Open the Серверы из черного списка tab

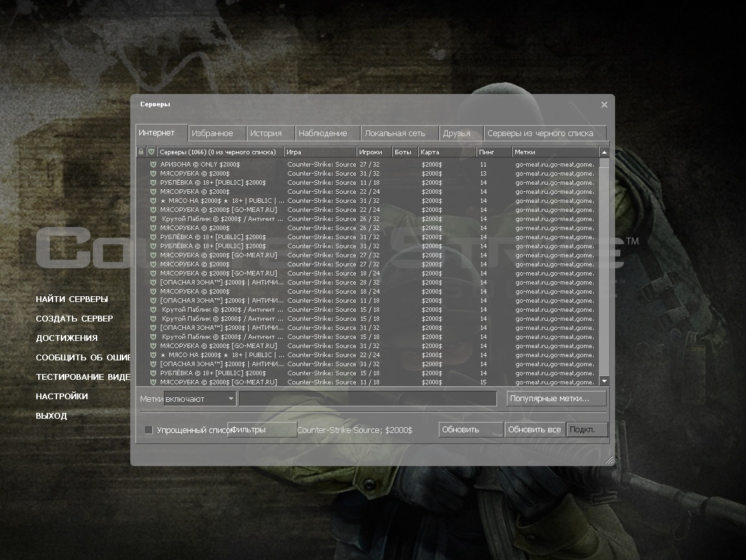pos(545,134)
